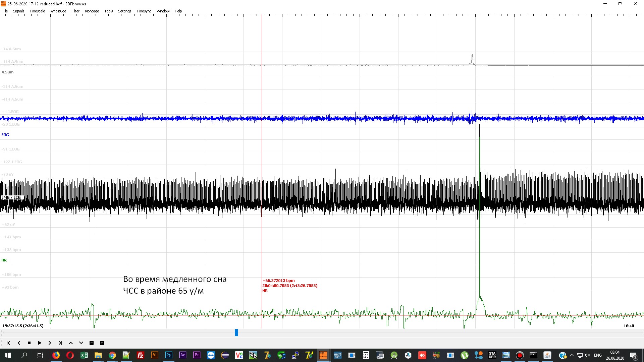This screenshot has height=362, width=644.
Task: Open the Timesync menu
Action: [144, 11]
